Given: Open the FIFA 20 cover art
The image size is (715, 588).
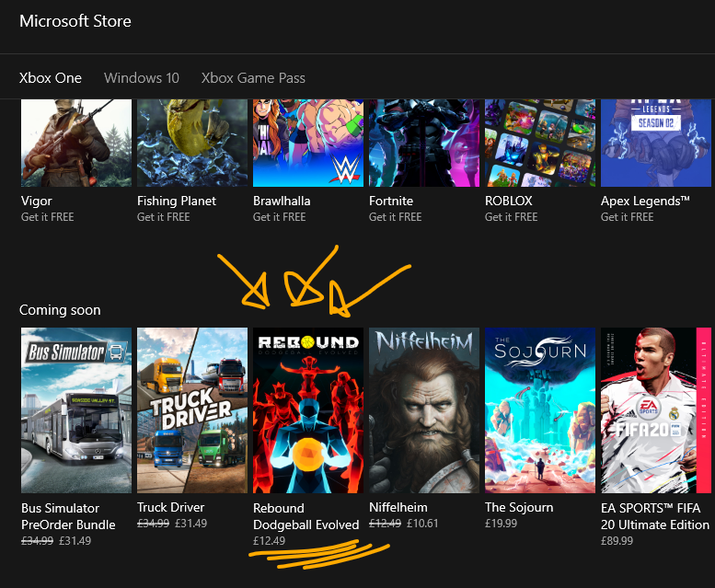Looking at the screenshot, I should [656, 410].
